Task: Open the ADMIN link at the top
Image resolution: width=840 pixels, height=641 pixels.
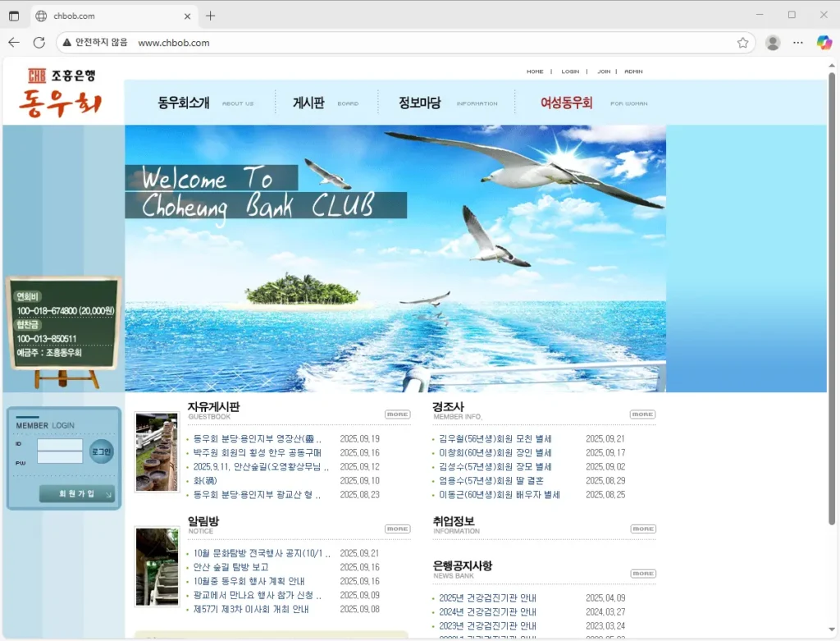Action: (x=633, y=71)
